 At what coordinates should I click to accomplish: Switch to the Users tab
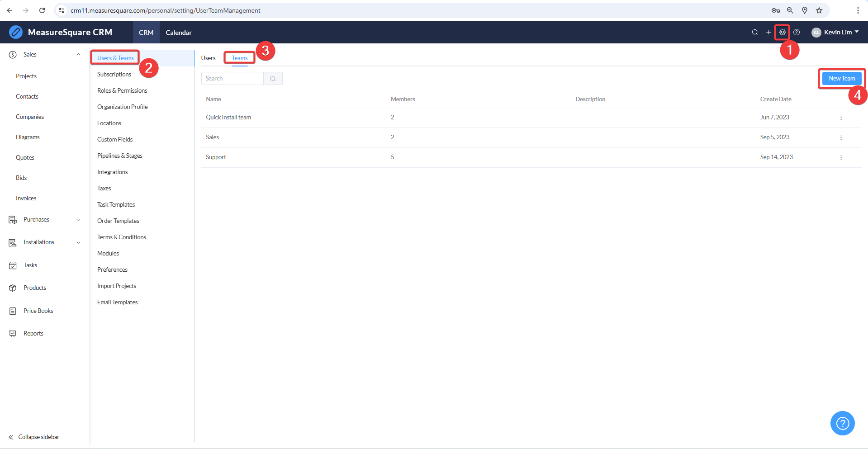pyautogui.click(x=208, y=58)
